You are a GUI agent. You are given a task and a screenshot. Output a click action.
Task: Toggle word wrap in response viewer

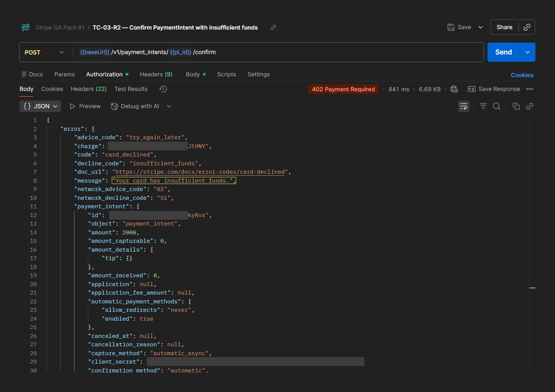(x=464, y=106)
